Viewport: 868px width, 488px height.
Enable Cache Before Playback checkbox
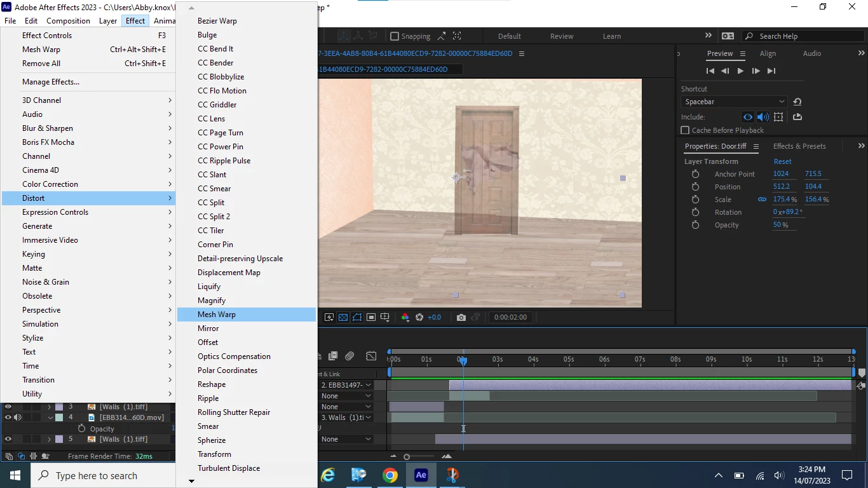click(685, 130)
